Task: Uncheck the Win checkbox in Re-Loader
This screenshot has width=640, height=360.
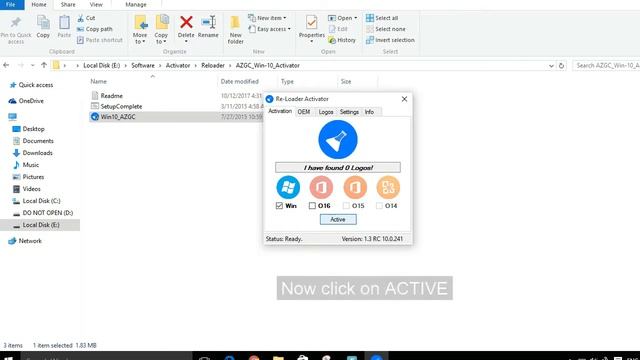Action: click(x=279, y=206)
